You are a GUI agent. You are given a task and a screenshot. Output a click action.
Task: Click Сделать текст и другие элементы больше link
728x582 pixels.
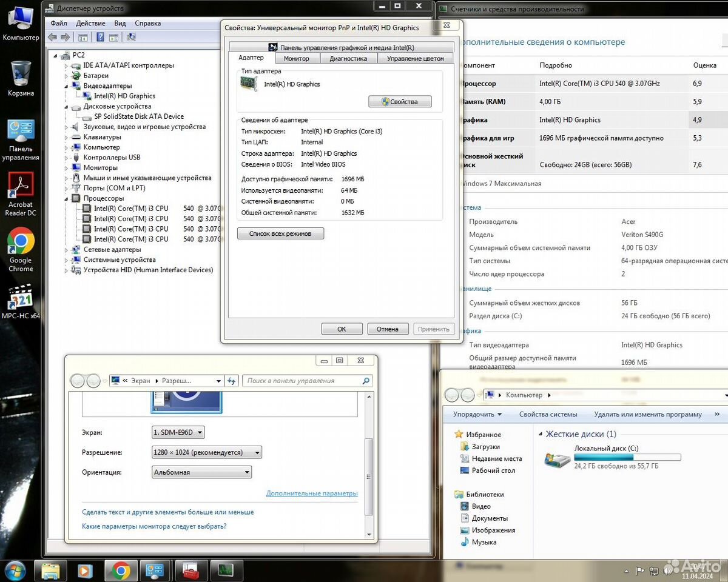[x=168, y=512]
